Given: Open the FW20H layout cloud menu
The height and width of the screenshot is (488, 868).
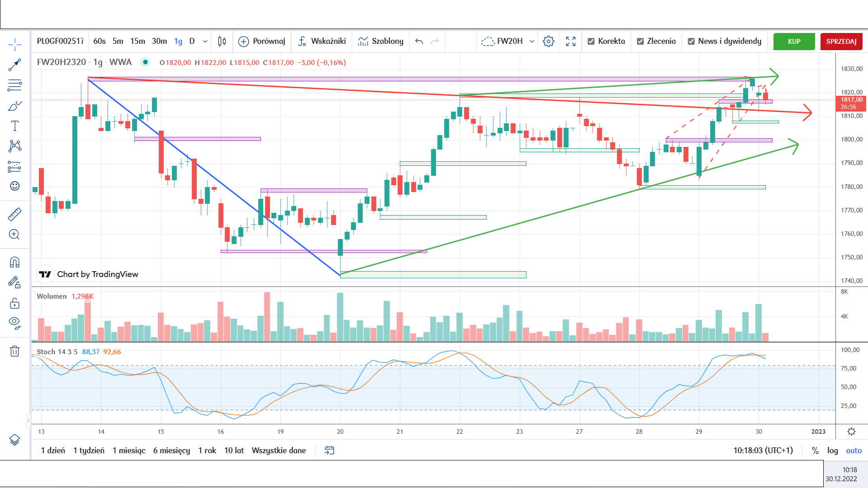Looking at the screenshot, I should point(501,41).
